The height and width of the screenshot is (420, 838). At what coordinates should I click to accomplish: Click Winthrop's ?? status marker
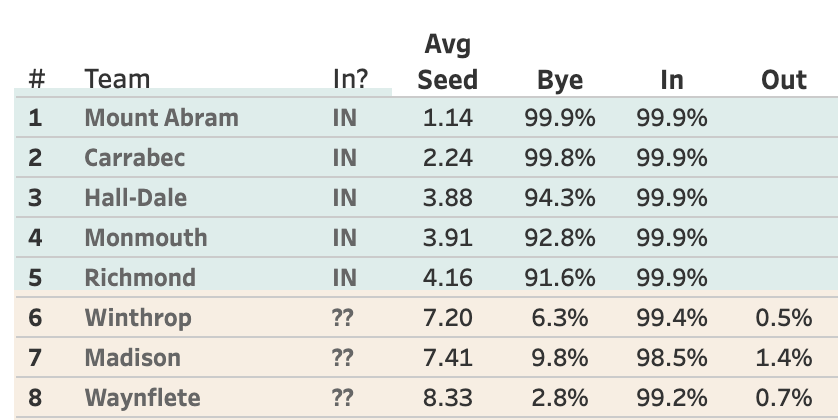343,318
